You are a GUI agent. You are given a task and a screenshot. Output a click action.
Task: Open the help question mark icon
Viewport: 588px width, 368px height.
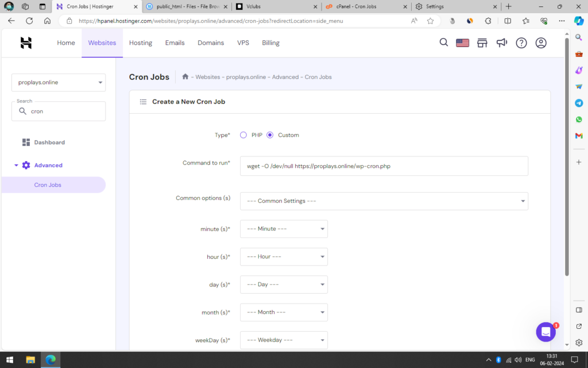pos(521,43)
